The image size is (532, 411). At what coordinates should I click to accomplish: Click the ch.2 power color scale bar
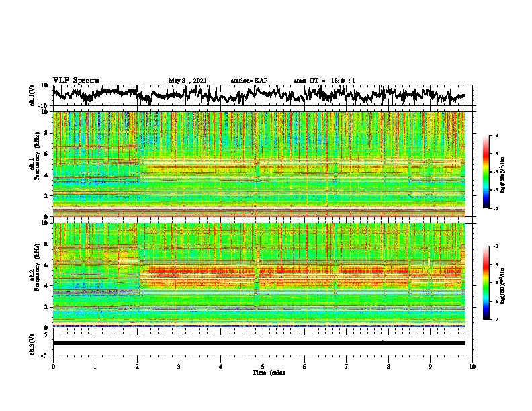(486, 283)
